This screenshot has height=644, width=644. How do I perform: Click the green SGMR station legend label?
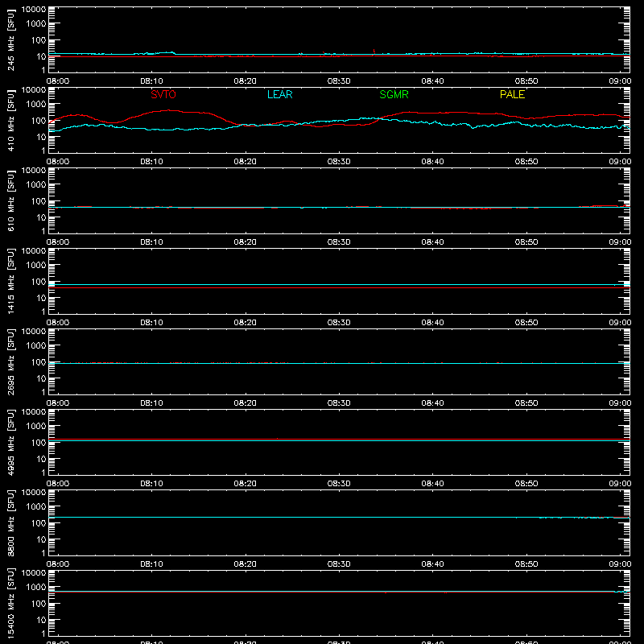[394, 94]
